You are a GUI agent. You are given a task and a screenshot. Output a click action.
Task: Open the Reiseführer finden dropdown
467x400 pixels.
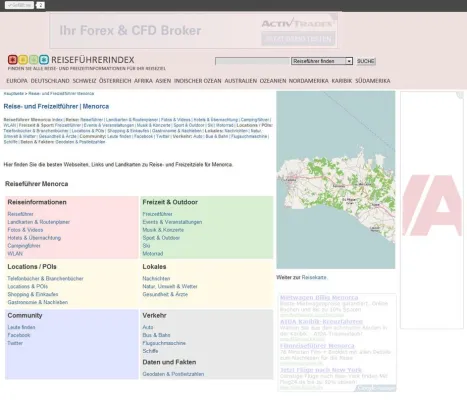point(322,61)
